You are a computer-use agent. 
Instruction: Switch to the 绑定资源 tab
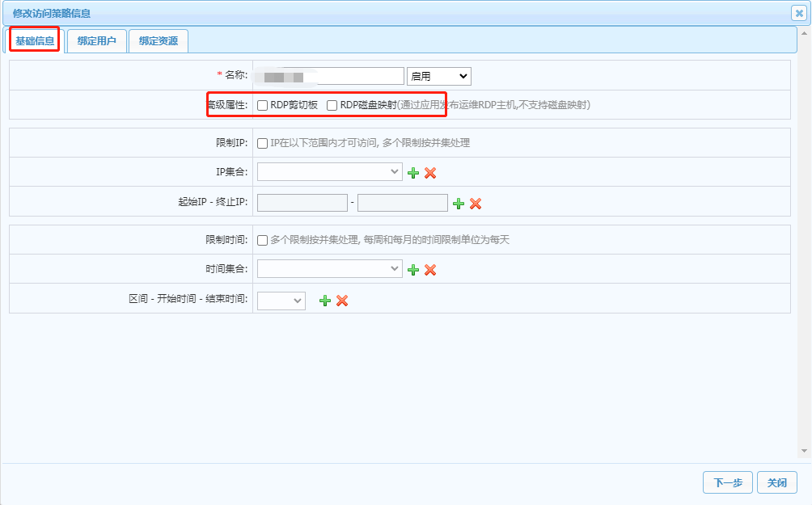pyautogui.click(x=158, y=40)
